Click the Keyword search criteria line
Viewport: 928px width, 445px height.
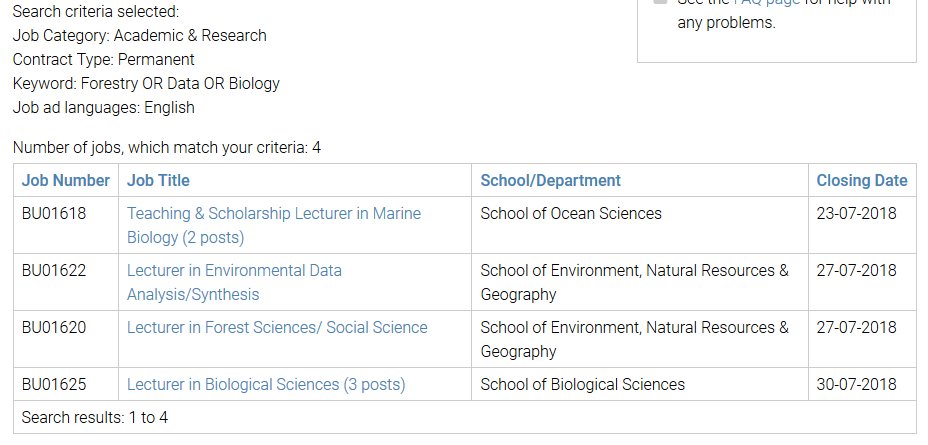click(146, 84)
